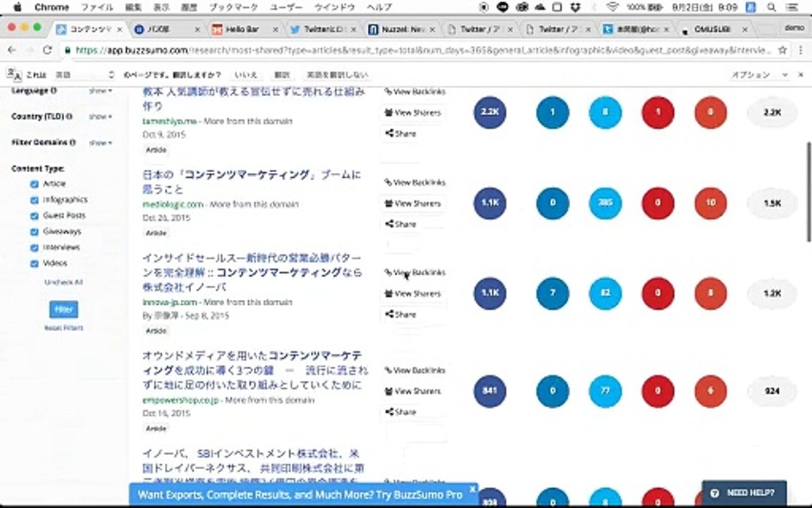Click View Sharers for tameshiyo.me article

[x=413, y=112]
